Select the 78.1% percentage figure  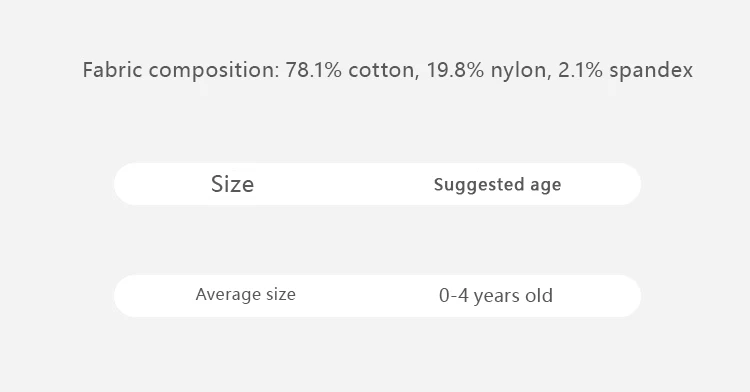[314, 70]
